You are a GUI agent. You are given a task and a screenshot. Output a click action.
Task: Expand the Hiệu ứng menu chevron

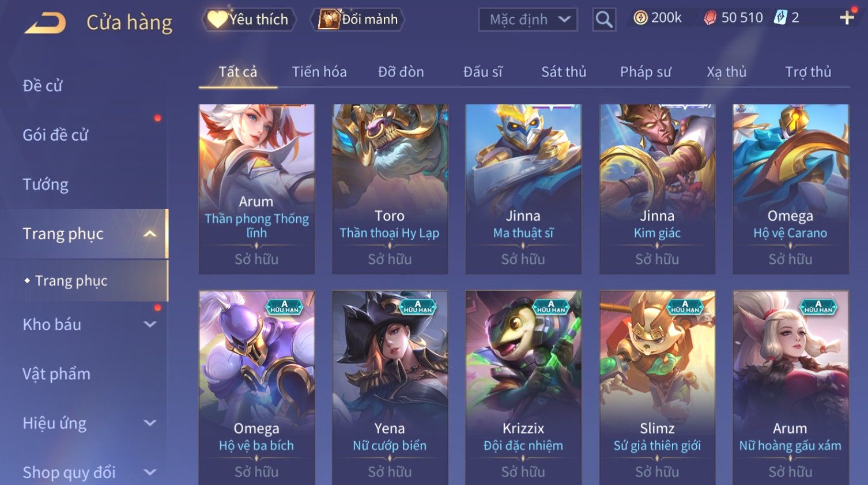coord(150,423)
